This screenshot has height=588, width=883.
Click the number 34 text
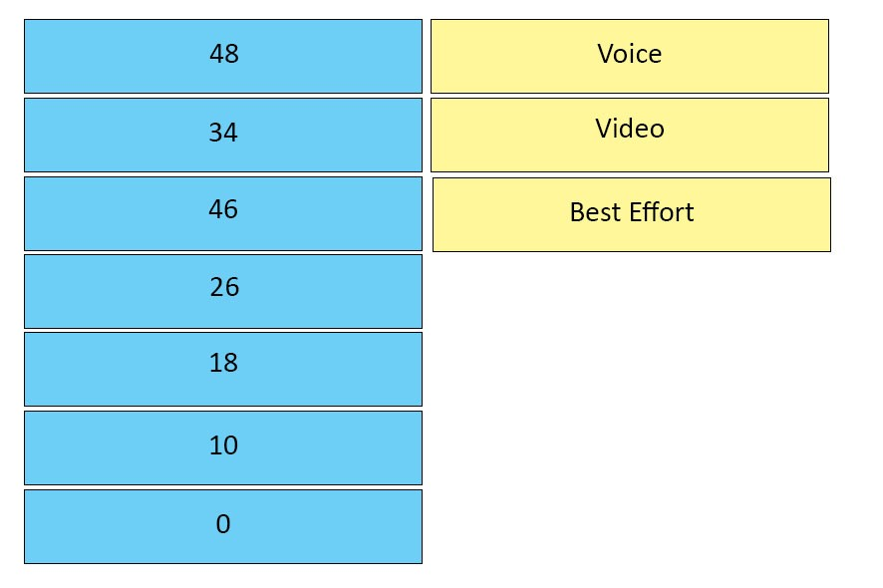point(223,133)
